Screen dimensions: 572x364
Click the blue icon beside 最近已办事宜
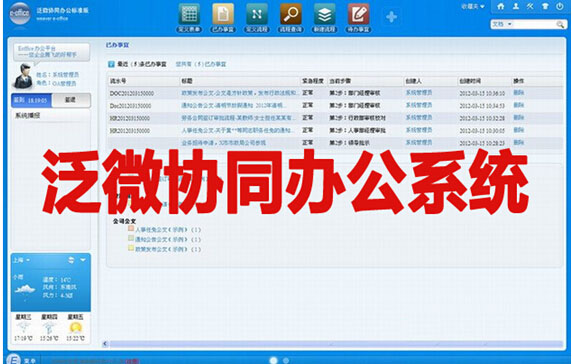point(111,64)
